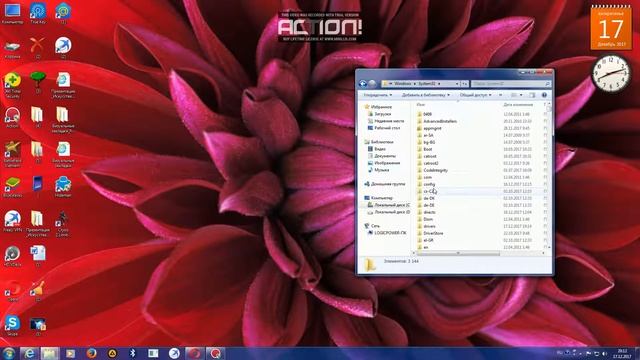Click the Explorer help question-mark icon
Screen dimensions: 640x360
(544, 95)
